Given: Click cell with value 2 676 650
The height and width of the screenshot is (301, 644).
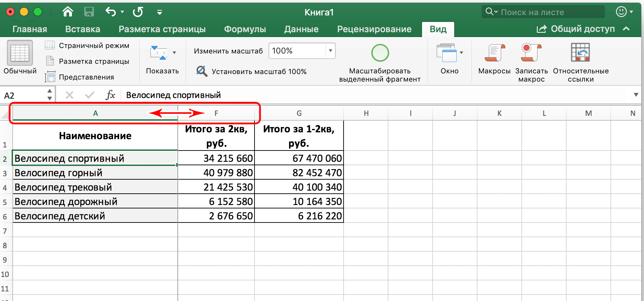Looking at the screenshot, I should click(x=216, y=216).
